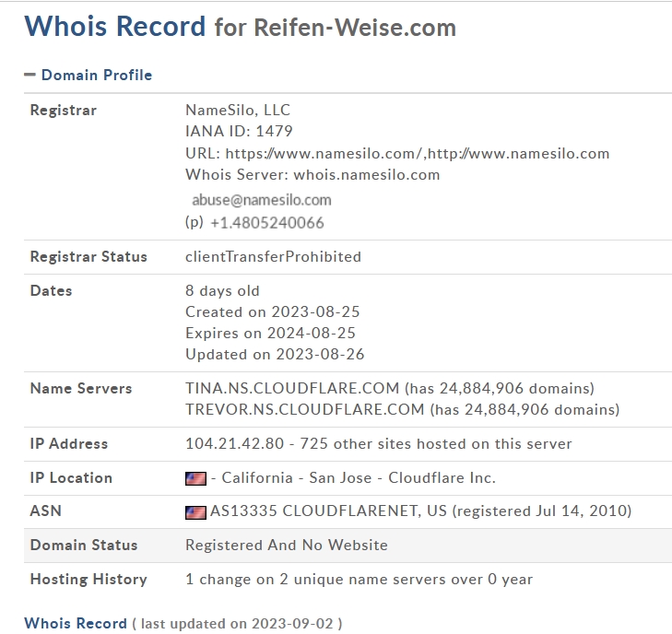672x634 pixels.
Task: Click TREVOR.NS.CLOUDFLARE.COM name server
Action: [305, 409]
